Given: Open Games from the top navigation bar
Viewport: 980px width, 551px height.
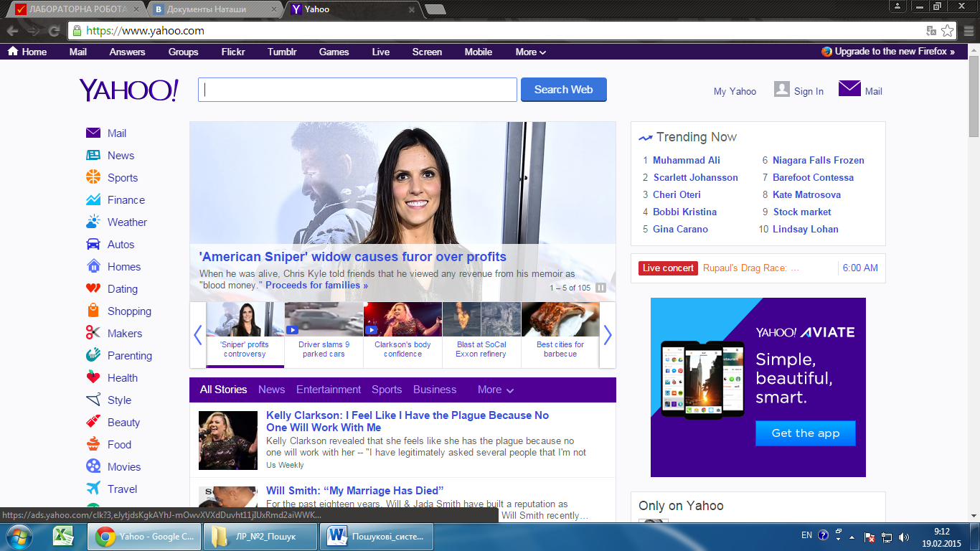Looking at the screenshot, I should [334, 52].
